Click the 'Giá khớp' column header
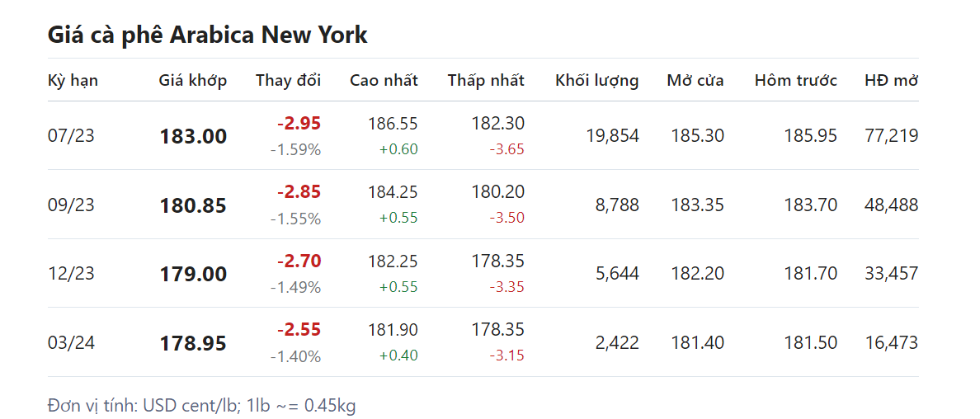980x419 pixels. pos(192,80)
